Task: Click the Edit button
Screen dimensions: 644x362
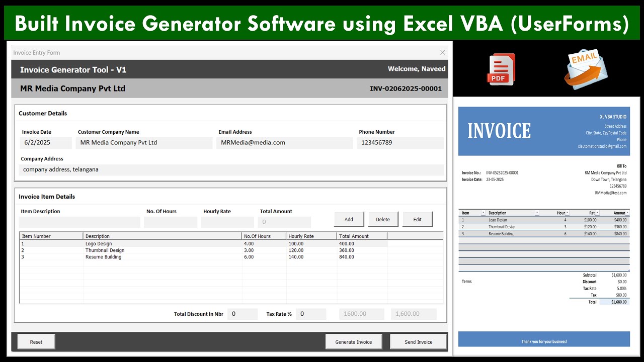Action: (x=418, y=219)
